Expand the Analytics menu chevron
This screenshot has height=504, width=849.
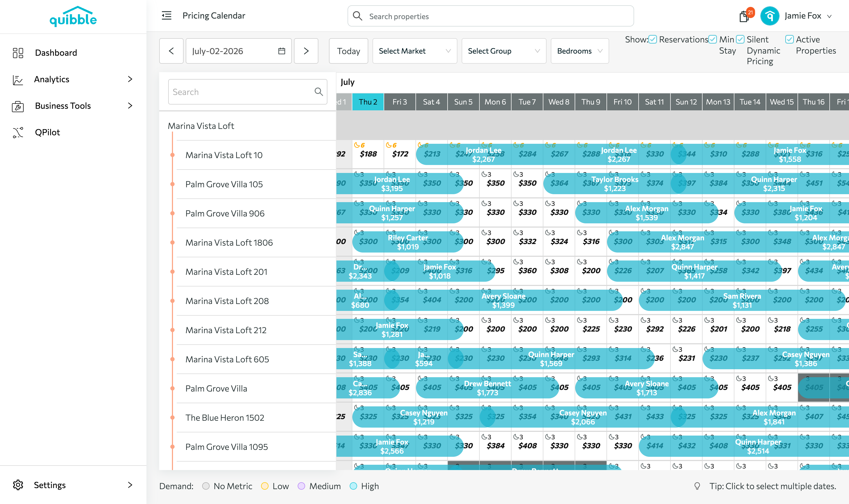point(130,79)
